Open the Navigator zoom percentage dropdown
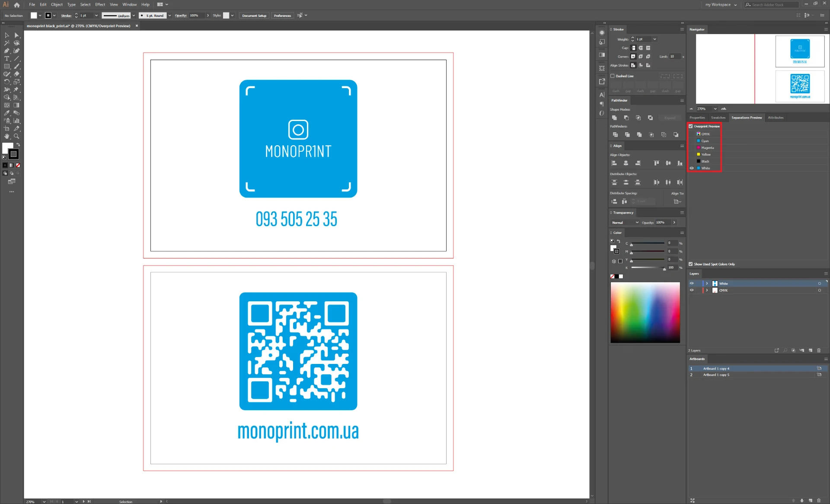830x504 pixels. [715, 109]
